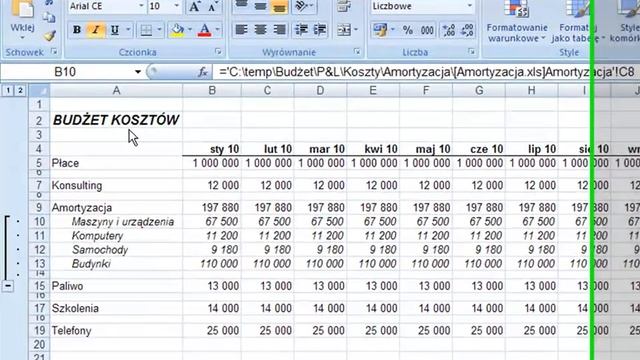
Task: Apply the accounting number format icon
Action: point(380,30)
